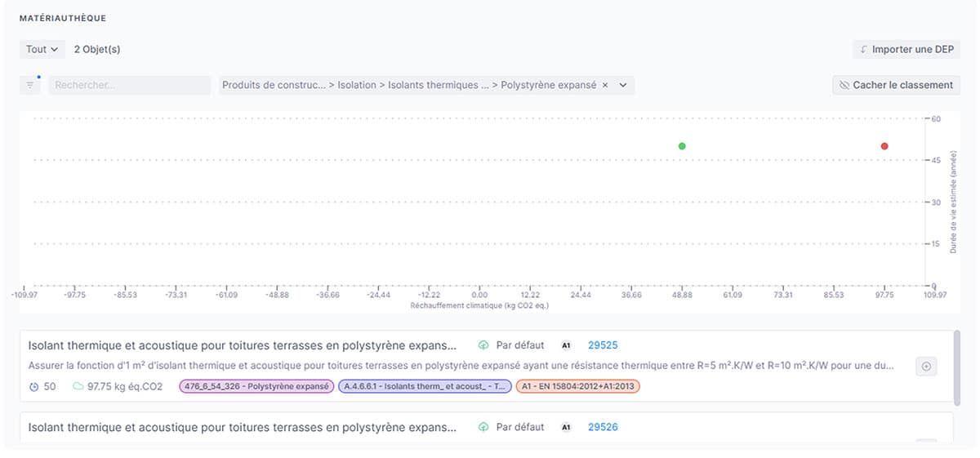980x458 pixels.
Task: Remove the Polystyrène expansé category filter
Action: 605,85
